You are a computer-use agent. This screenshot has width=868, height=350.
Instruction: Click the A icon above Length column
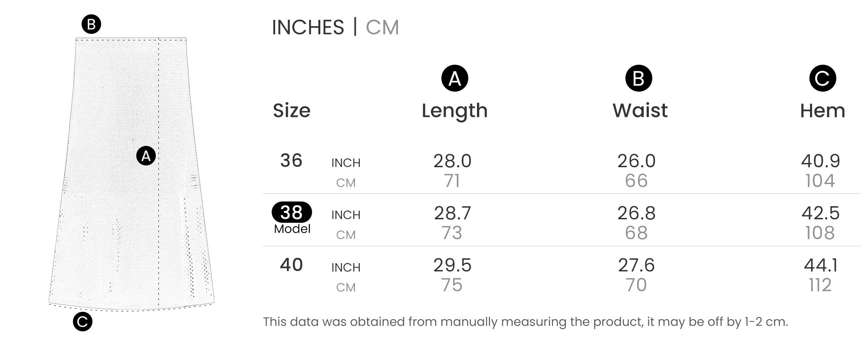click(454, 79)
